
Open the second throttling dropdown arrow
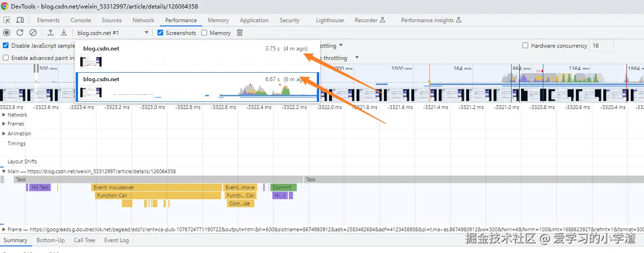(357, 58)
